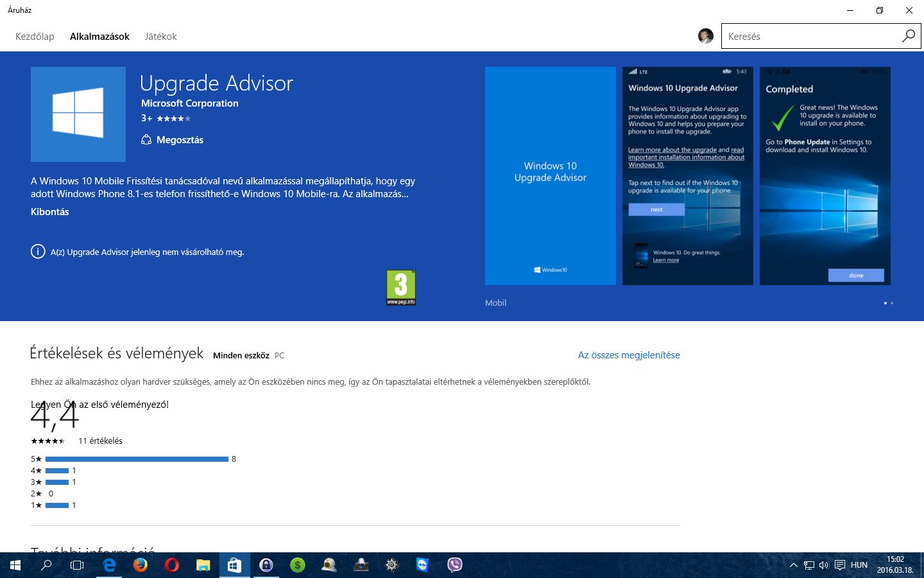Launch Microsoft Edge from taskbar
924x578 pixels.
click(109, 565)
